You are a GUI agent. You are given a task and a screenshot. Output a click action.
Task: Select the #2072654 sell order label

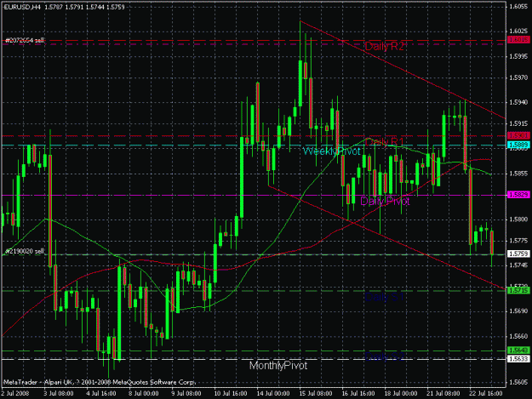click(25, 41)
